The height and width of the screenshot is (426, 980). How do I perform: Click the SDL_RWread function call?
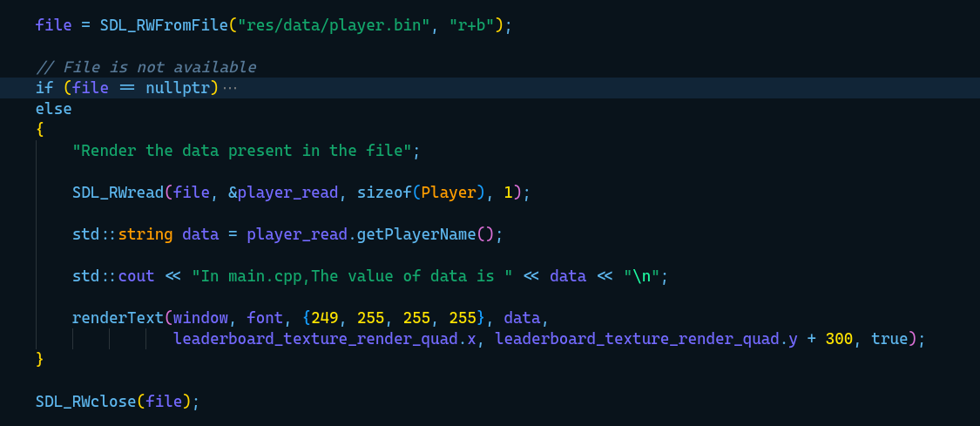(118, 193)
